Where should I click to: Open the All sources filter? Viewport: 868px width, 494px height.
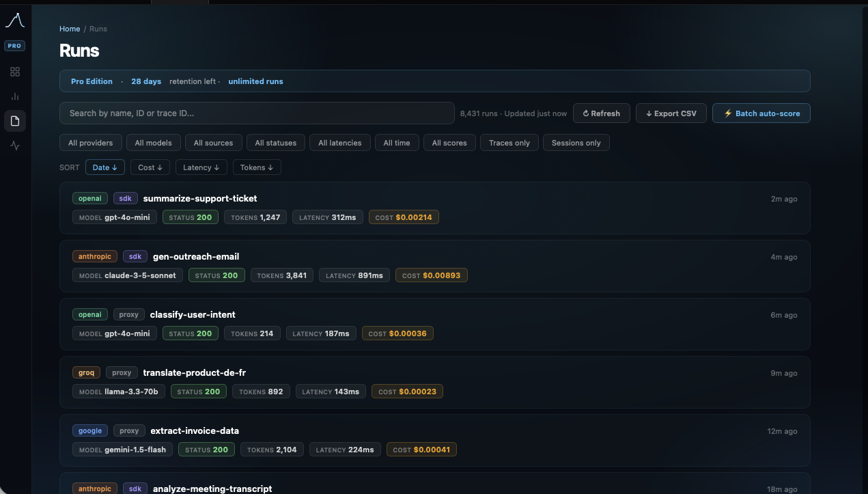(213, 143)
